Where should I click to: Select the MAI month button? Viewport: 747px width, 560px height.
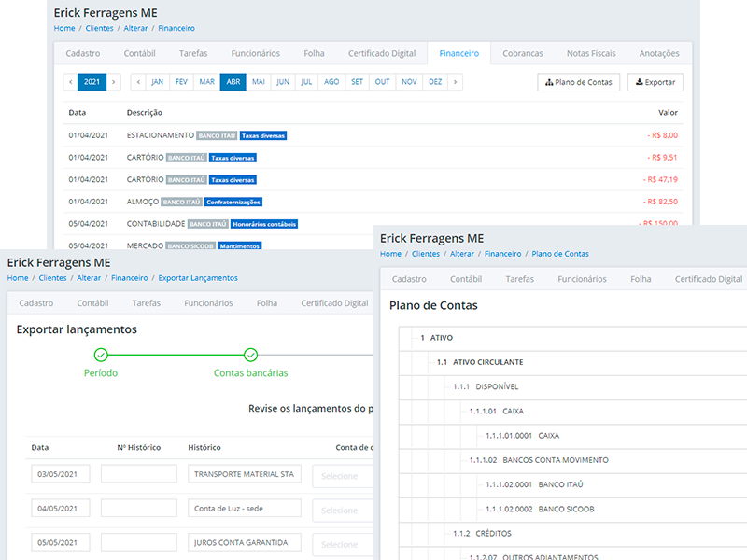[x=259, y=82]
